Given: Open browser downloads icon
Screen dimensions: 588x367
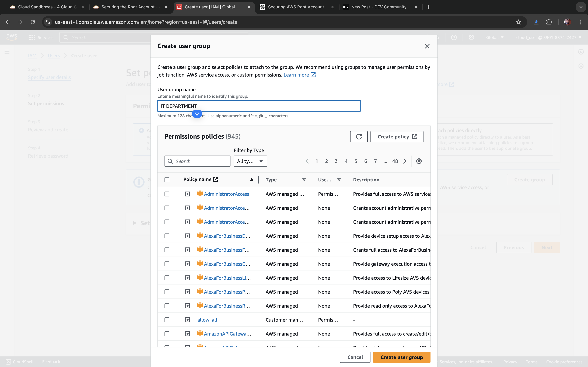Looking at the screenshot, I should pyautogui.click(x=536, y=22).
